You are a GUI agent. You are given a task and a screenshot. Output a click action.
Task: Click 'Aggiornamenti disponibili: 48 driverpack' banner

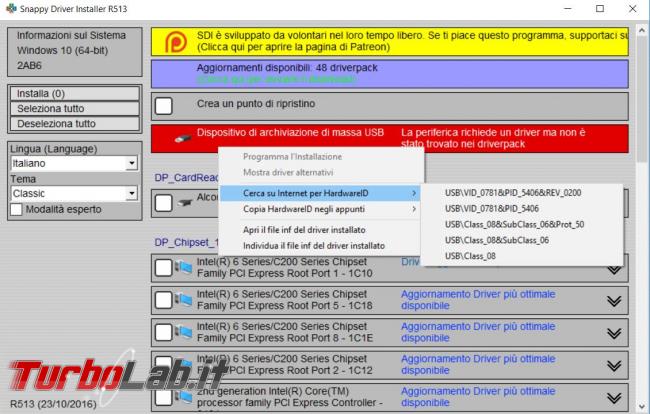coord(390,74)
